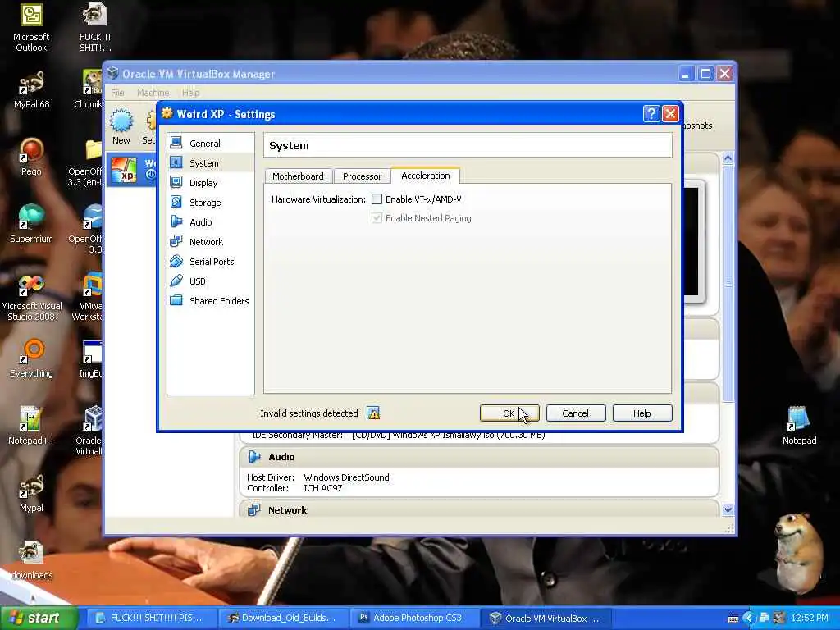Open the Display settings icon
This screenshot has width=840, height=630.
(176, 182)
